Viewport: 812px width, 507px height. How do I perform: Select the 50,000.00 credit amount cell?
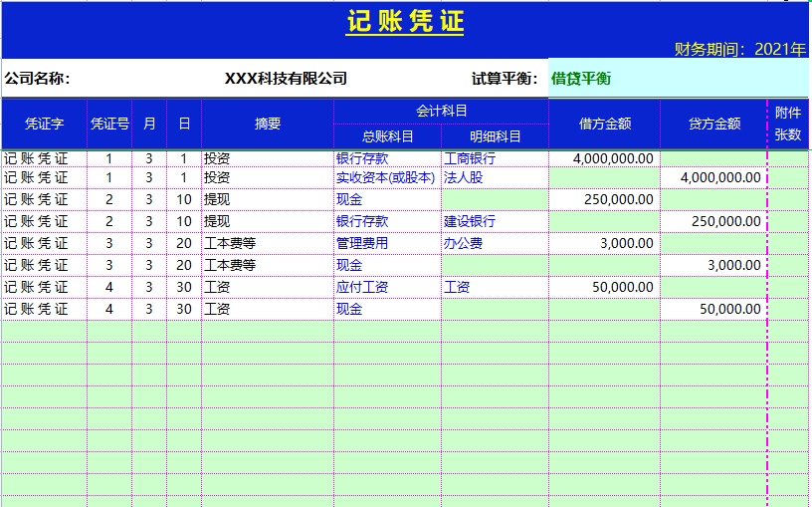(714, 309)
